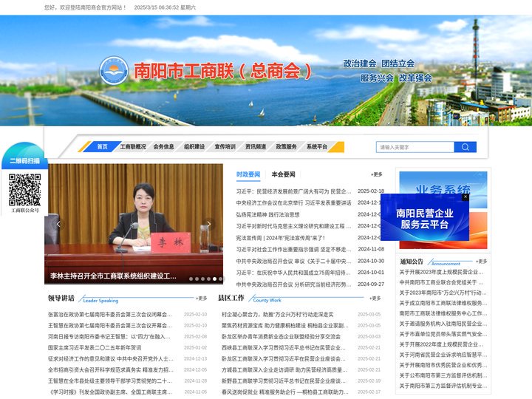Open news 习近平：民营经济发展前景广阔大有可为
532x399 pixels.
[x=293, y=191]
